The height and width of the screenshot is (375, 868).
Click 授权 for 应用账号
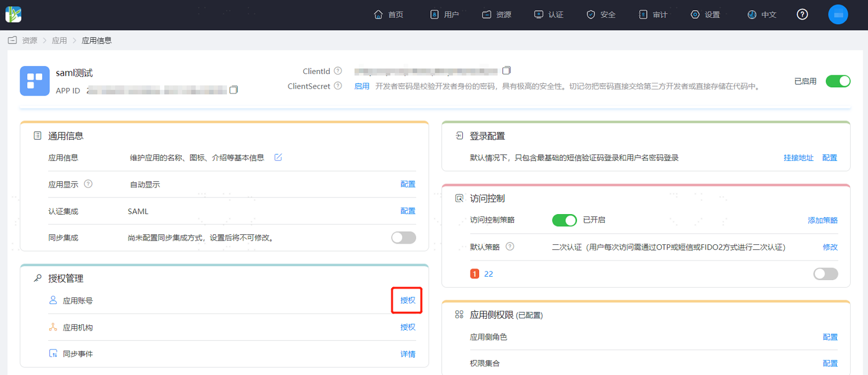408,300
